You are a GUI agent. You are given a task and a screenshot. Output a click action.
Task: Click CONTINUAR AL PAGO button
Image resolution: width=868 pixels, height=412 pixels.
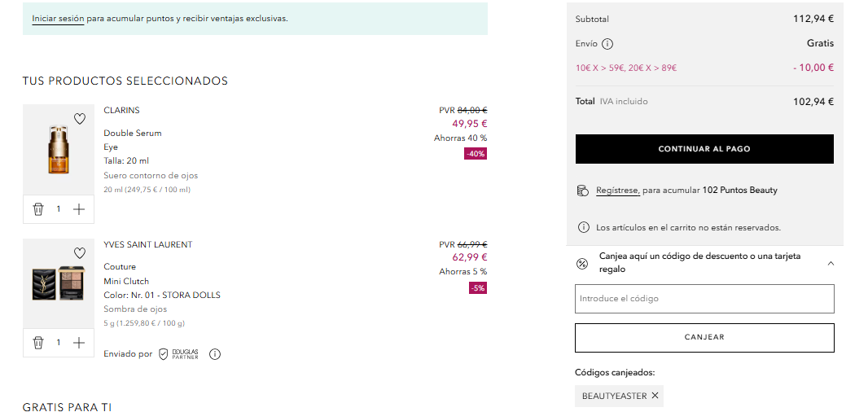point(704,149)
